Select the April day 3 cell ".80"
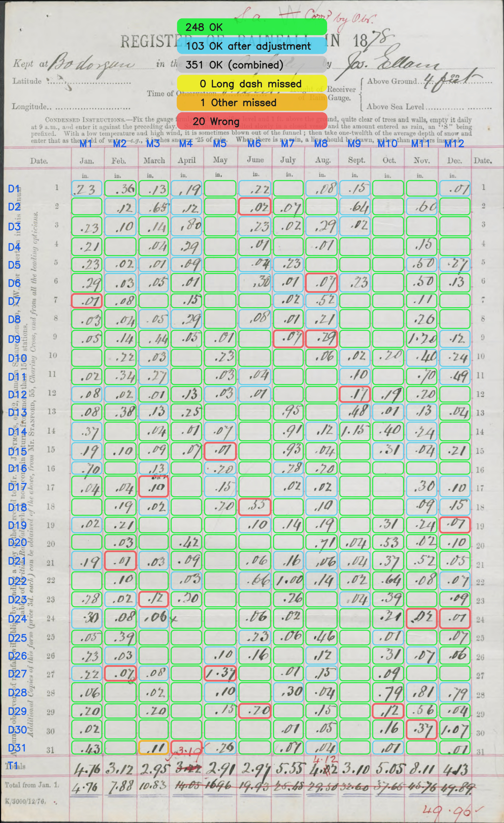504x823 pixels. (x=186, y=226)
